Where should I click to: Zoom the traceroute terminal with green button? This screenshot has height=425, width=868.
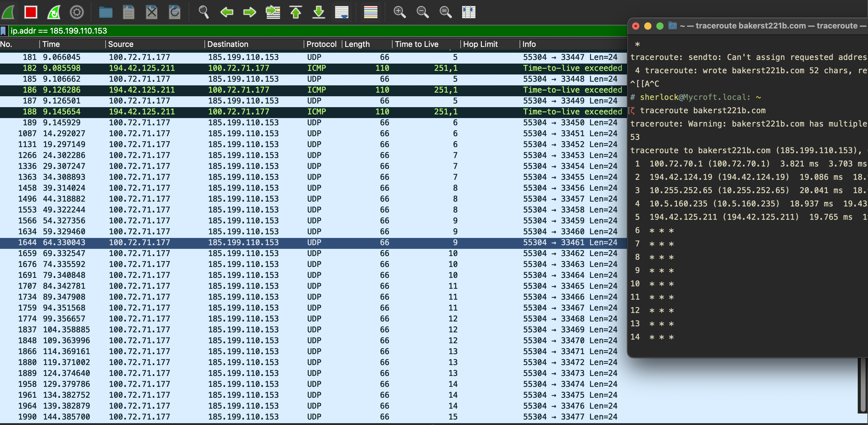point(660,26)
